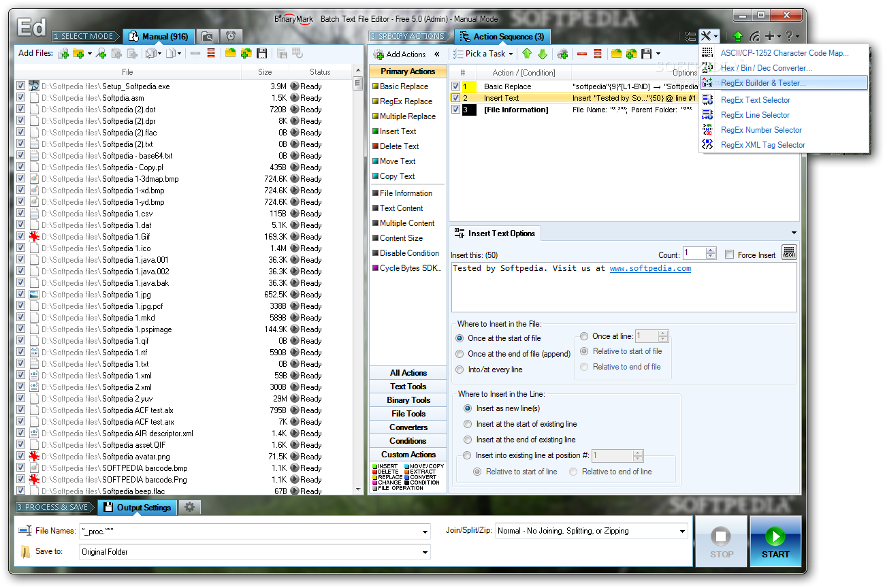The width and height of the screenshot is (885, 588).
Task: Click the open action sequence folder icon
Action: (616, 54)
